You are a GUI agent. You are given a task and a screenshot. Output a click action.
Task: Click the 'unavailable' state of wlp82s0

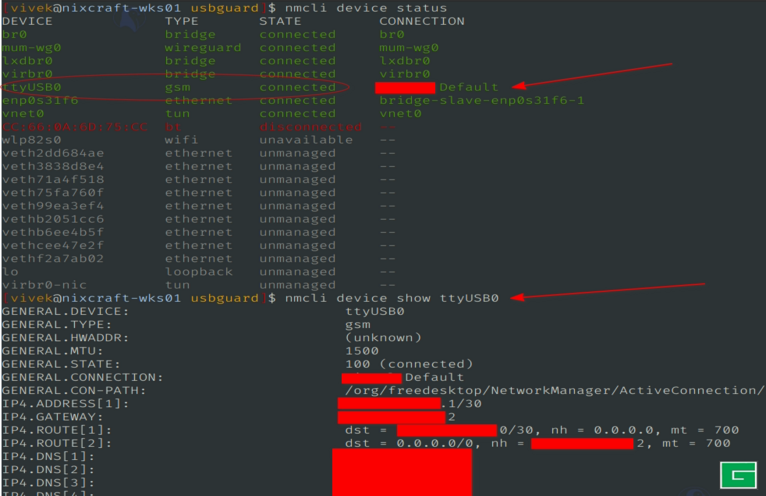(x=305, y=140)
